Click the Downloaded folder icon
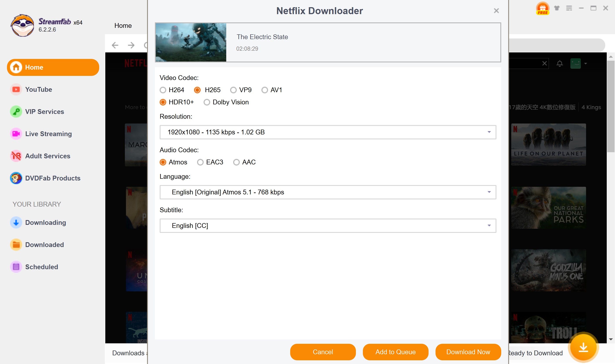615x364 pixels. point(16,245)
